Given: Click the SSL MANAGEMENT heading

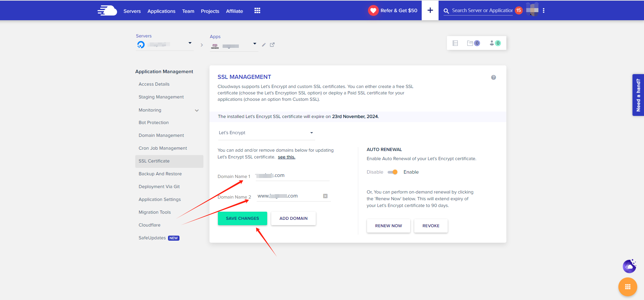Looking at the screenshot, I should point(244,77).
